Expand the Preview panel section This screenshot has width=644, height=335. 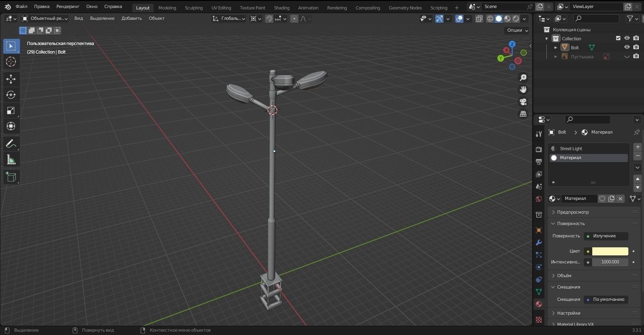(594, 212)
